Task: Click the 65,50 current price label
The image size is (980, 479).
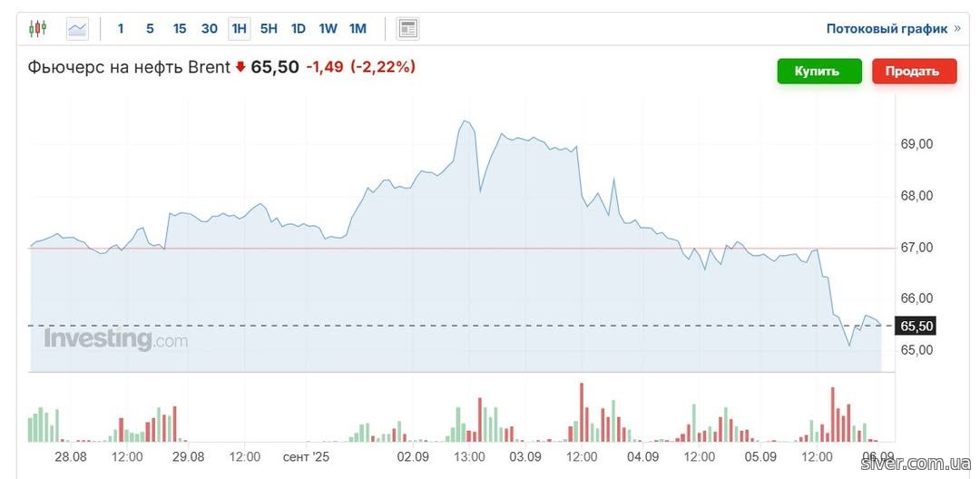Action: tap(916, 326)
